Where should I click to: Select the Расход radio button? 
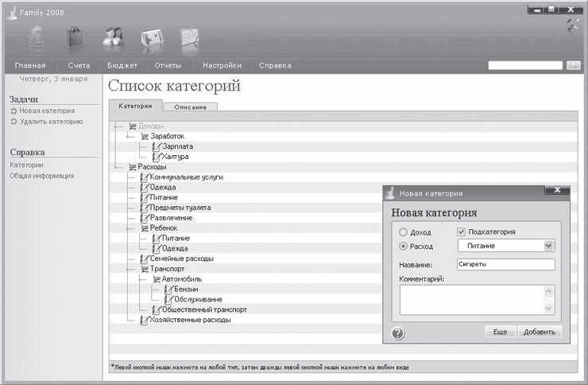[403, 247]
